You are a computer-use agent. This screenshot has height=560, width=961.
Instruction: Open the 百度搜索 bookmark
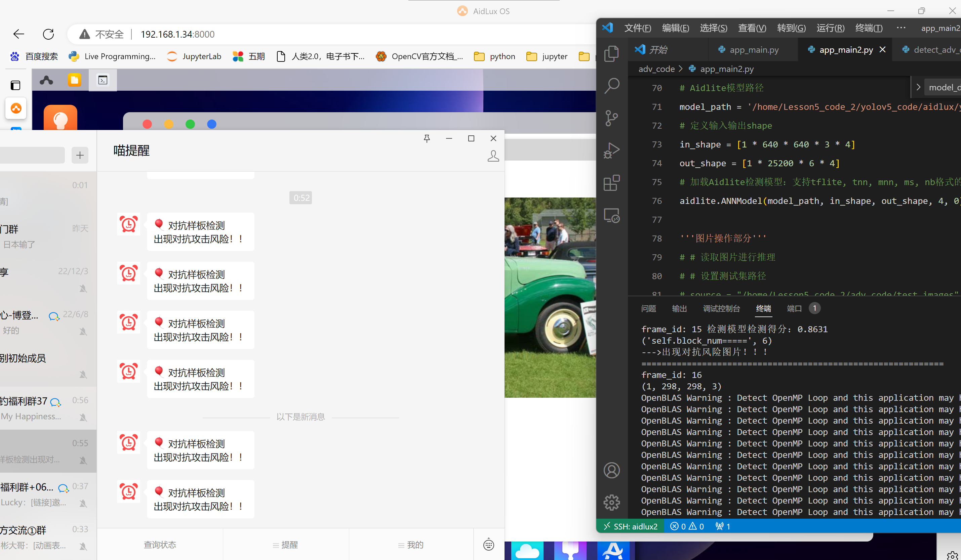34,56
